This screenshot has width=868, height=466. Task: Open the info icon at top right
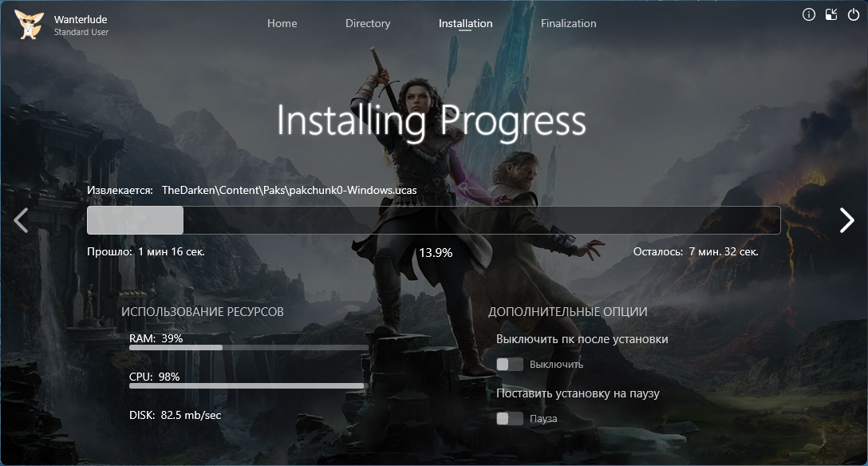point(809,15)
